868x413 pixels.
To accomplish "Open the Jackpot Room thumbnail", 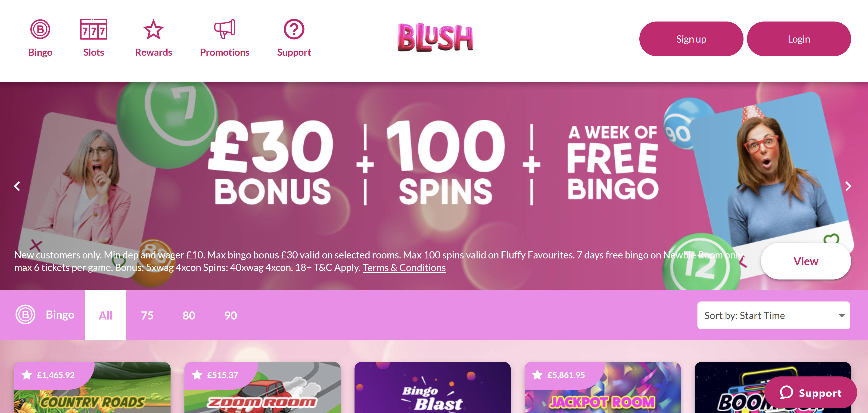I will click(x=603, y=387).
